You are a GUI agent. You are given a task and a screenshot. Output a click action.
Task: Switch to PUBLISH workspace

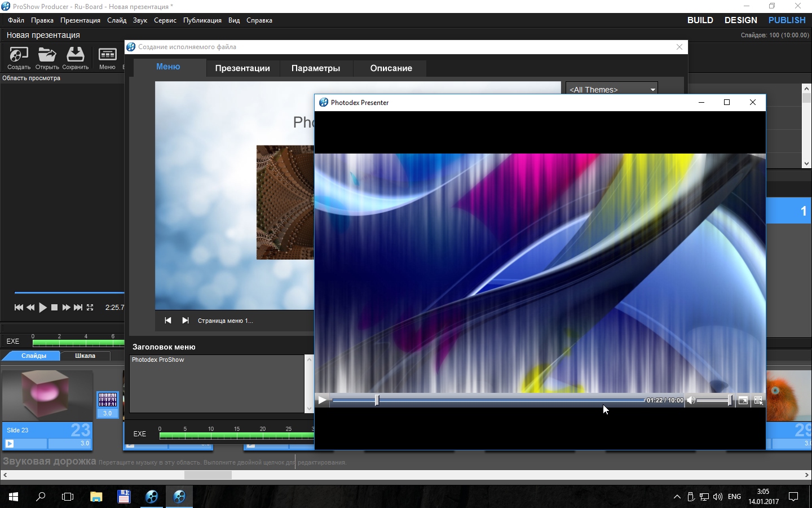787,20
